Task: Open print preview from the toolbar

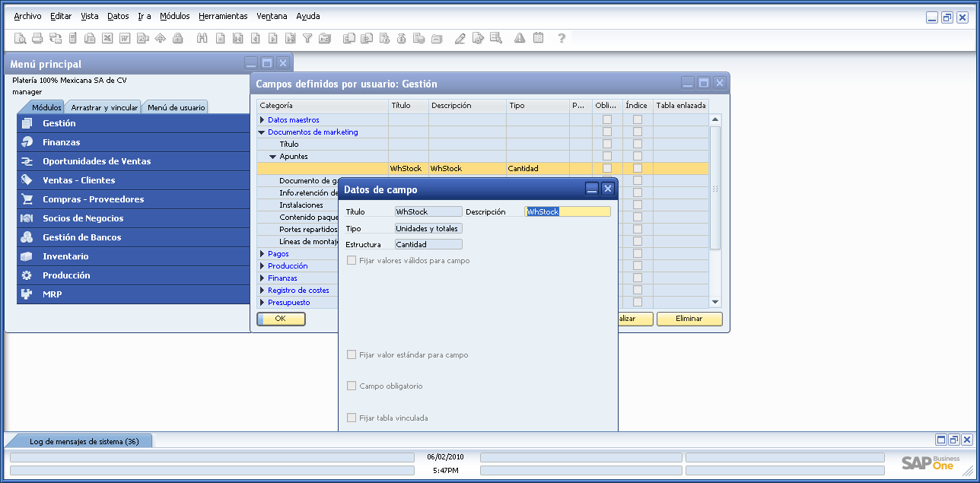Action: (x=21, y=38)
